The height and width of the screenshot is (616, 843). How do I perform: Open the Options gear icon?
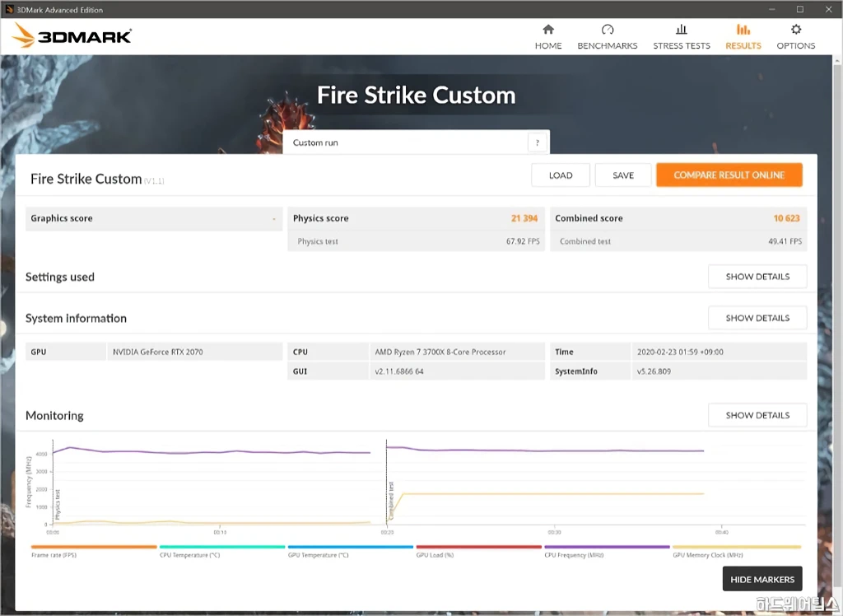pos(796,29)
